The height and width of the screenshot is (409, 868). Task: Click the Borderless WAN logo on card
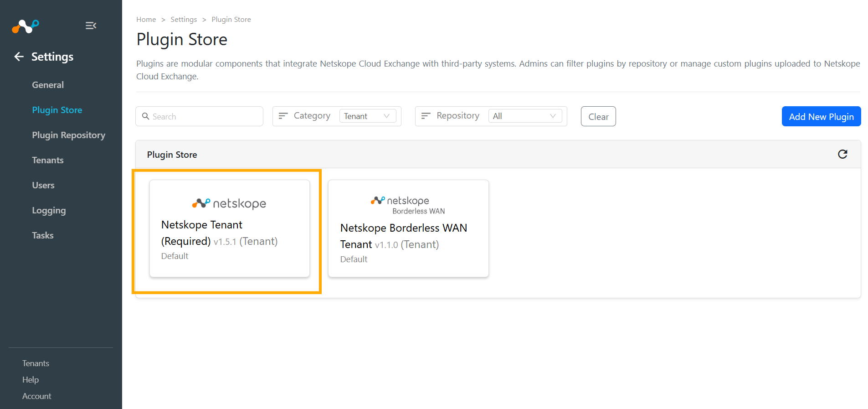tap(408, 205)
